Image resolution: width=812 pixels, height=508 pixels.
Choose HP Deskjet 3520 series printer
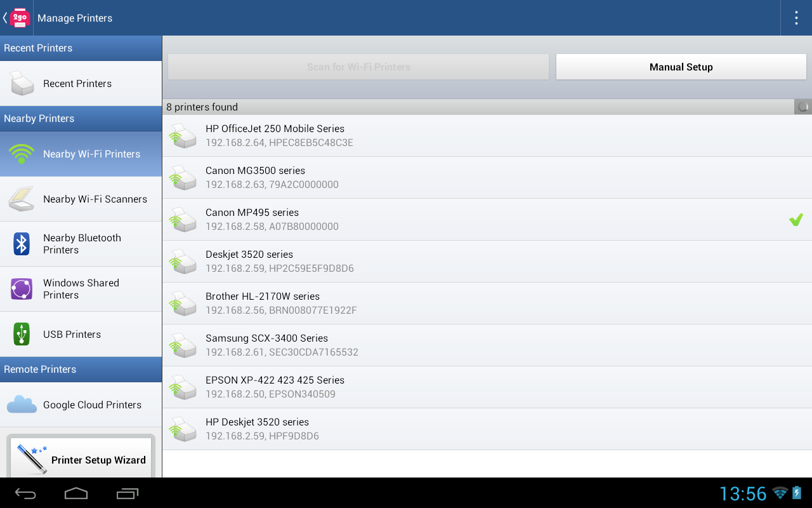click(487, 429)
